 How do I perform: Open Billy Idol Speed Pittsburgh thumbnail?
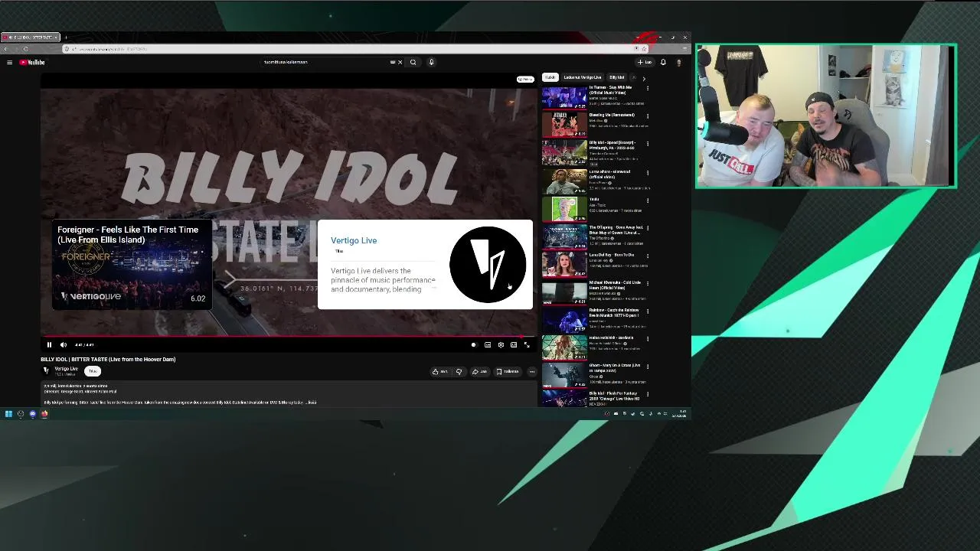pyautogui.click(x=564, y=153)
